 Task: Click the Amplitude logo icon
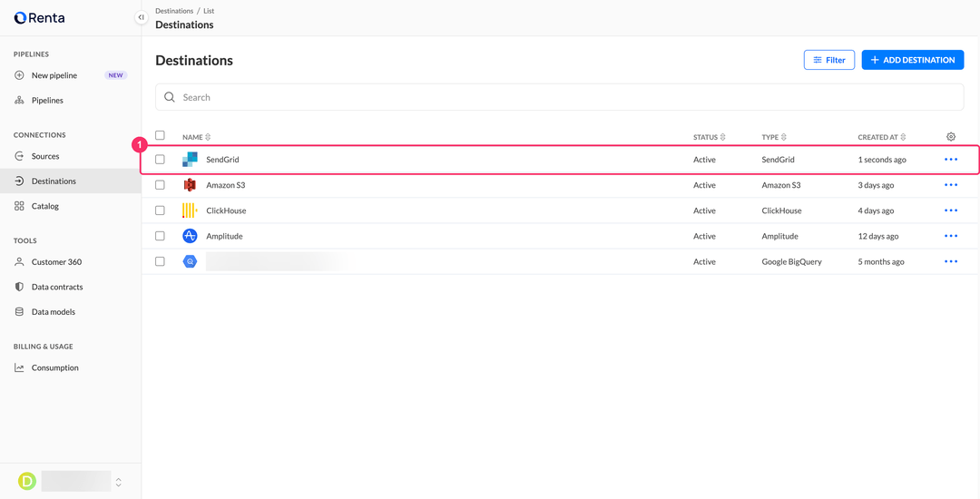(190, 236)
